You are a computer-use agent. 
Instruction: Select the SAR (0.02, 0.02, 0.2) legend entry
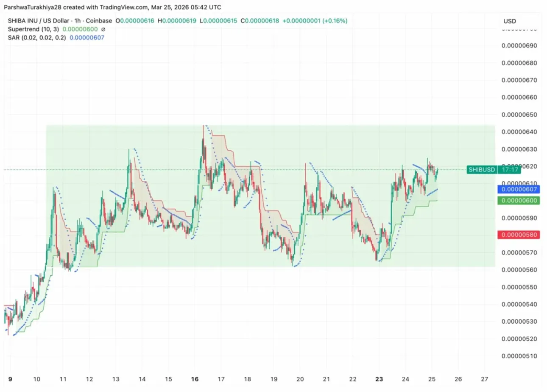click(x=36, y=37)
